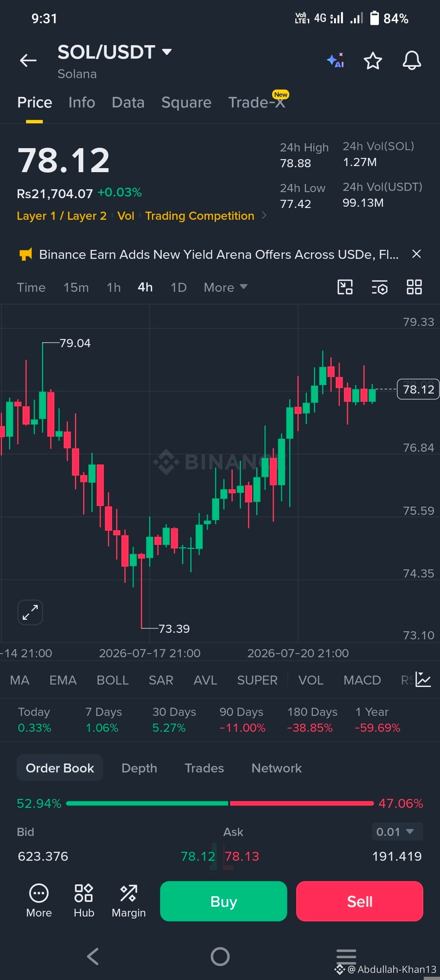Open the chart drawing tools icon
The image size is (440, 980).
[x=345, y=287]
